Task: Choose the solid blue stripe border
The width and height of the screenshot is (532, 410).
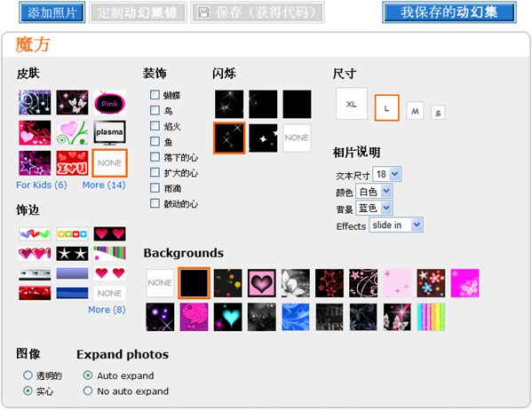Action: 72,293
